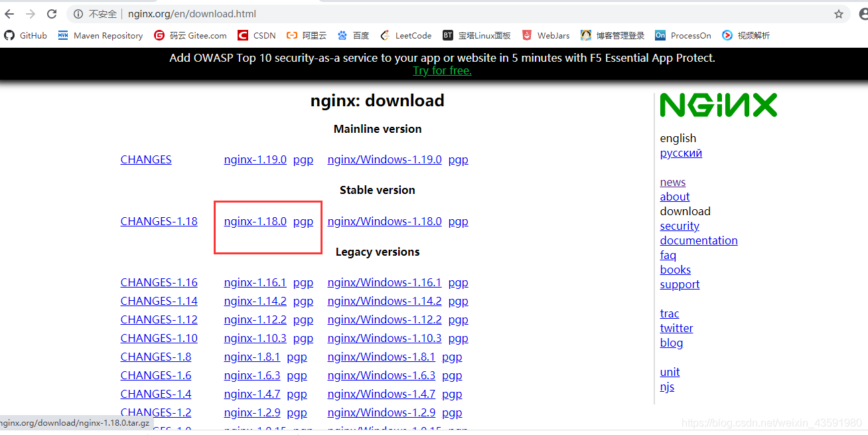This screenshot has height=435, width=868.
Task: Open the 博客管理登录 bookmark
Action: pos(613,36)
